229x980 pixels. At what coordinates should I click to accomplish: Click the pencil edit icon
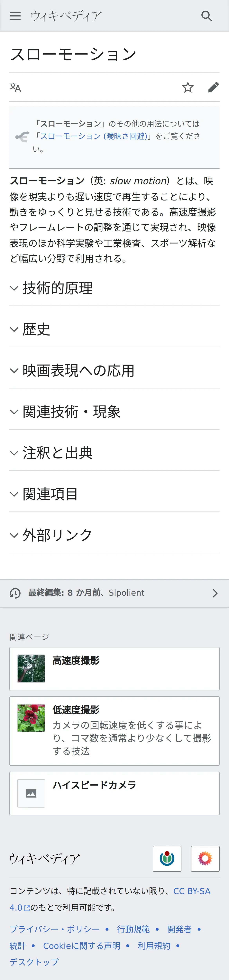point(213,88)
